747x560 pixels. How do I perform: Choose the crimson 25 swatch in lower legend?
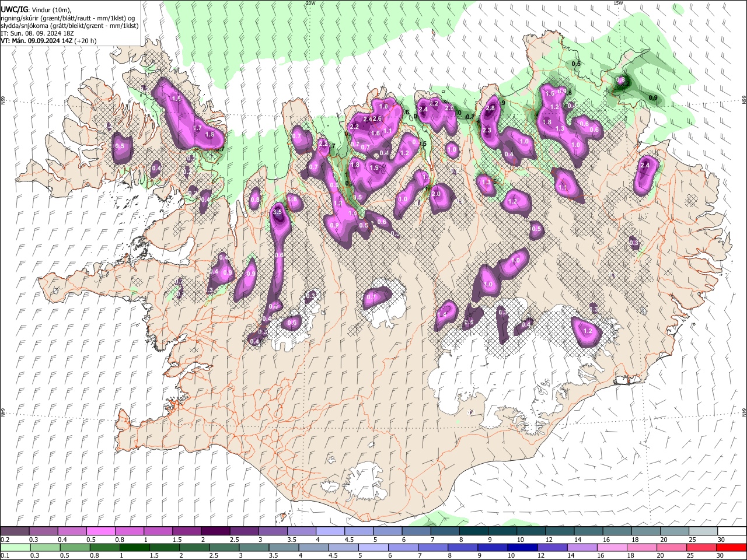[701, 548]
